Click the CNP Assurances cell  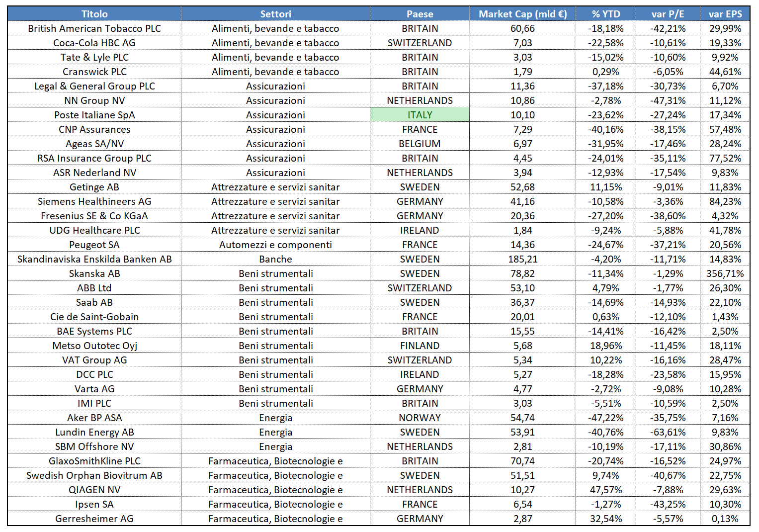coord(94,129)
